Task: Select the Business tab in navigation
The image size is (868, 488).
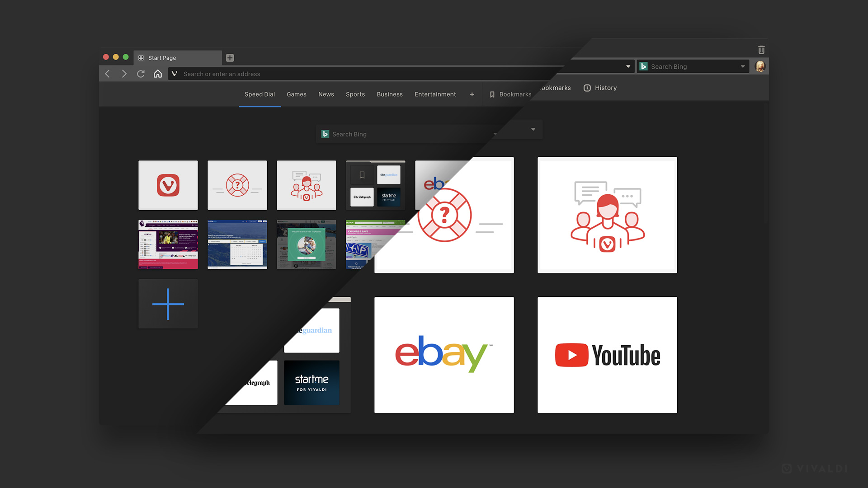Action: [389, 94]
